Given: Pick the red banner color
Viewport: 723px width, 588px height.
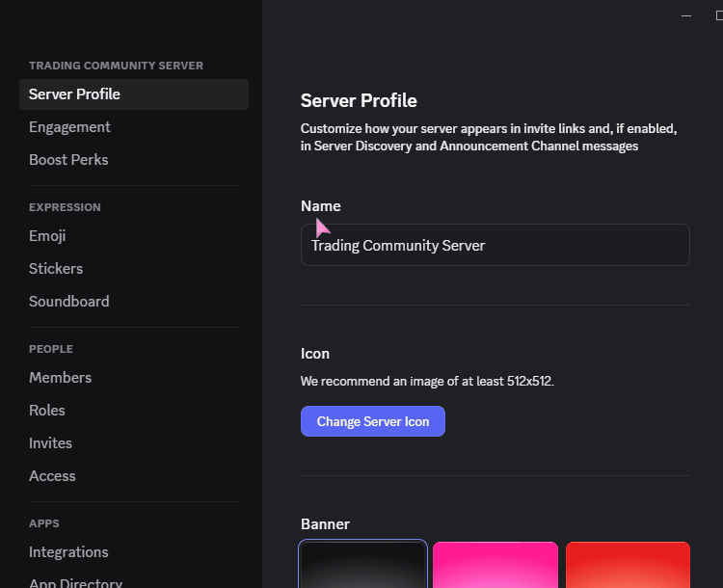Looking at the screenshot, I should [x=628, y=565].
